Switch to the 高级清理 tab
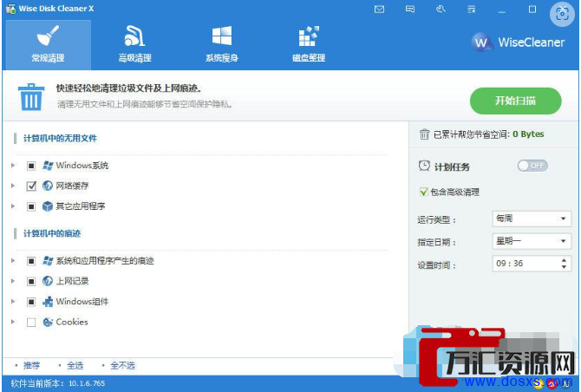Viewport: 581px width, 392px height. click(x=134, y=45)
